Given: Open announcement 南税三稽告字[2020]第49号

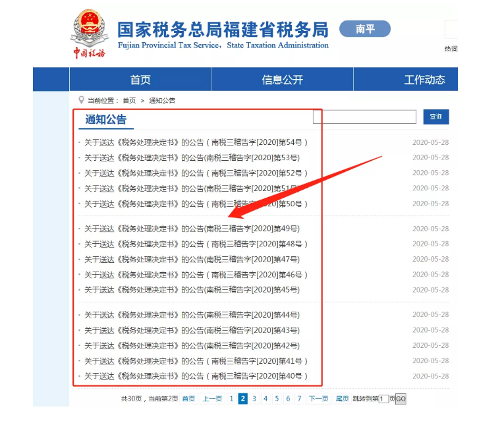Looking at the screenshot, I should point(192,229).
